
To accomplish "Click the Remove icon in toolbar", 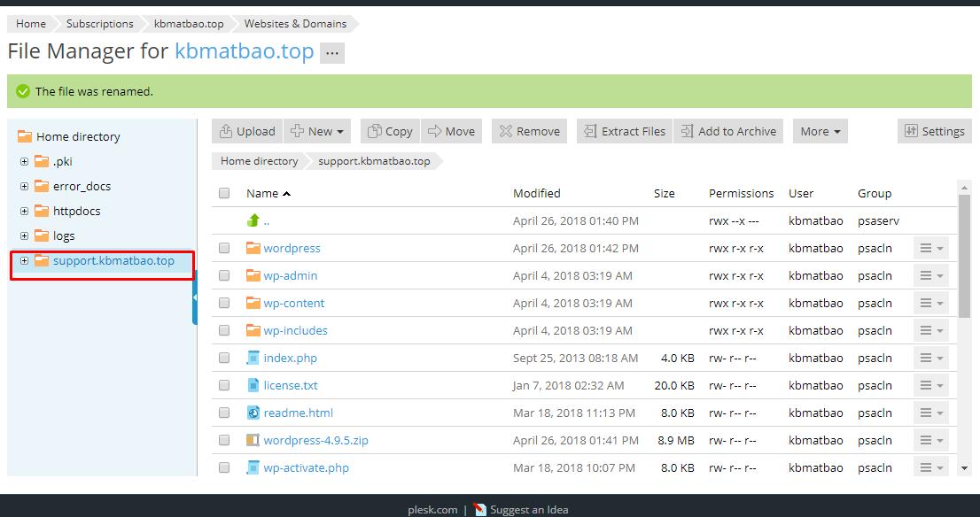I will pos(506,131).
